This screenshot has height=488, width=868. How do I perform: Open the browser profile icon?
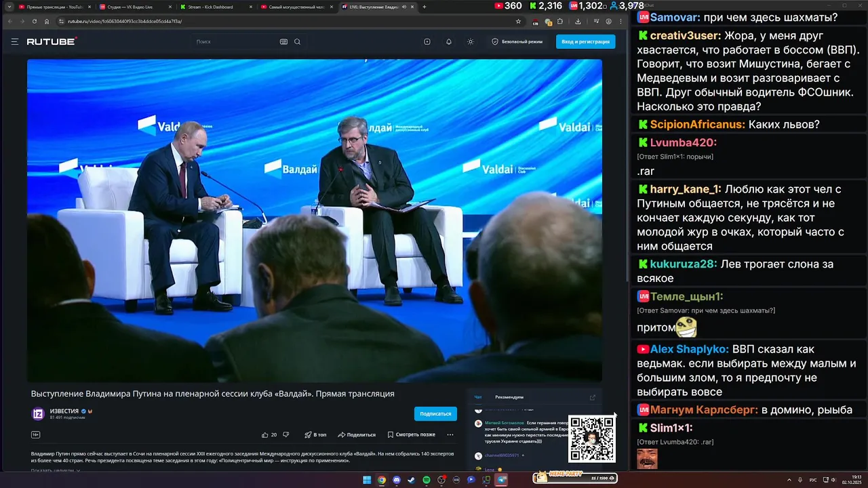[608, 21]
